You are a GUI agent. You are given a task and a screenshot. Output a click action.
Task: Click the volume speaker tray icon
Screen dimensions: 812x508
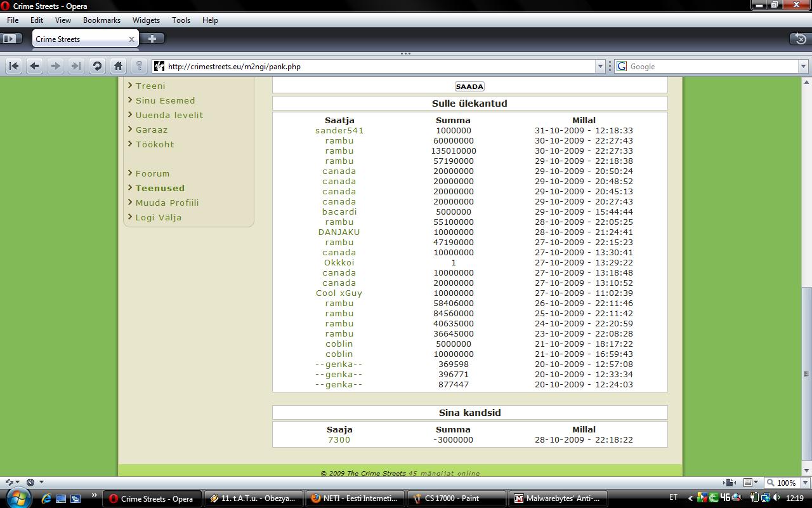click(777, 498)
